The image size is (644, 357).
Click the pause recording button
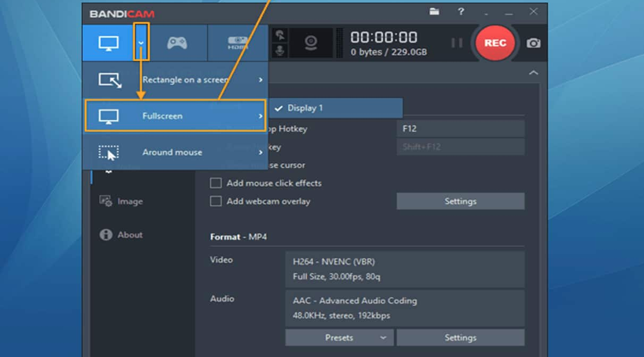(x=457, y=43)
